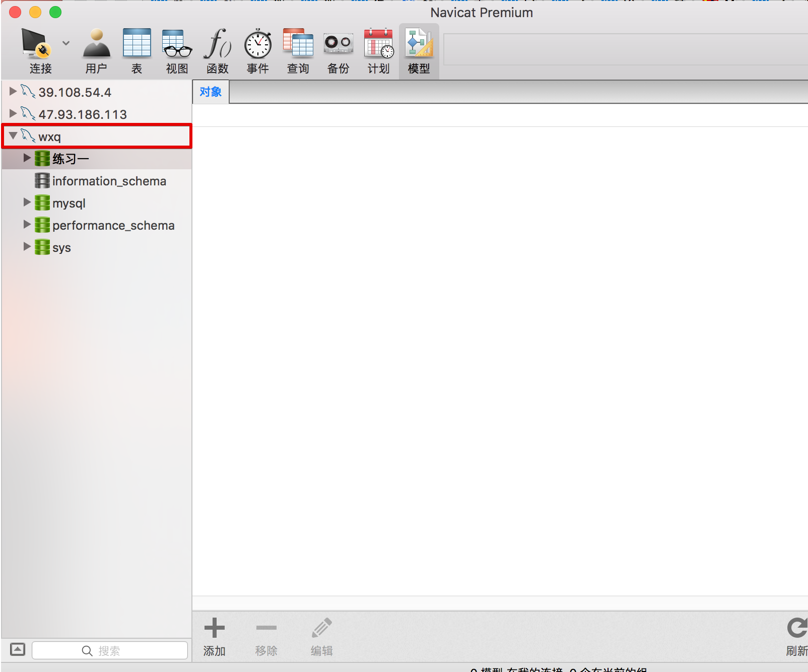Click the sys database icon
This screenshot has width=808, height=672.
(x=42, y=247)
